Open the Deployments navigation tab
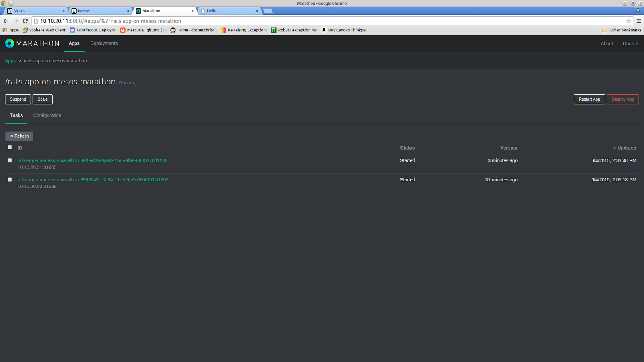The height and width of the screenshot is (362, 644). click(x=104, y=43)
